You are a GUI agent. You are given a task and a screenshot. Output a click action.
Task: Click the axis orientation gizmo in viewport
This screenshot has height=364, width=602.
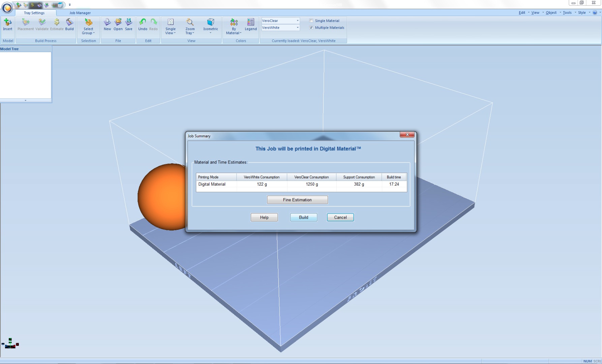pos(10,343)
